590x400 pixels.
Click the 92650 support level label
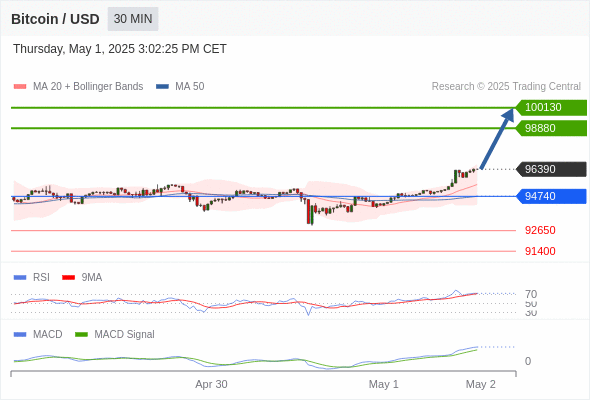540,230
